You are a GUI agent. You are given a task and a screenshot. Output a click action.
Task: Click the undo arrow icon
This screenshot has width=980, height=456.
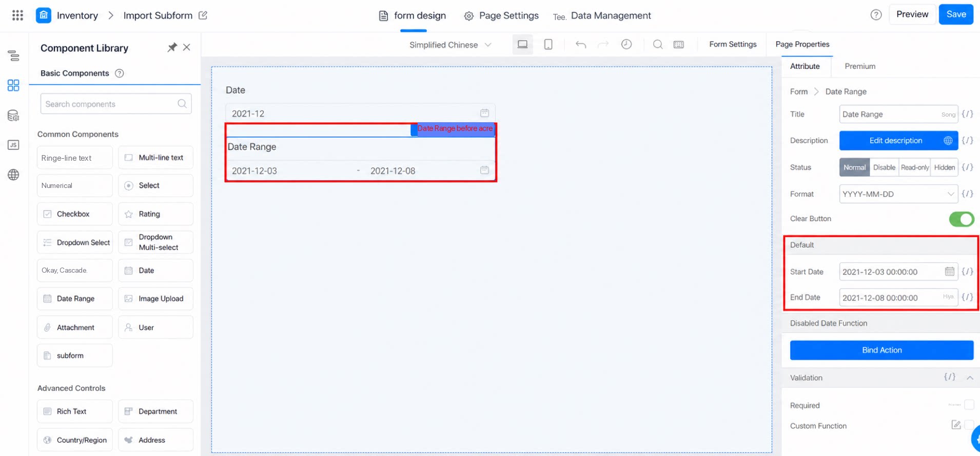(x=580, y=45)
